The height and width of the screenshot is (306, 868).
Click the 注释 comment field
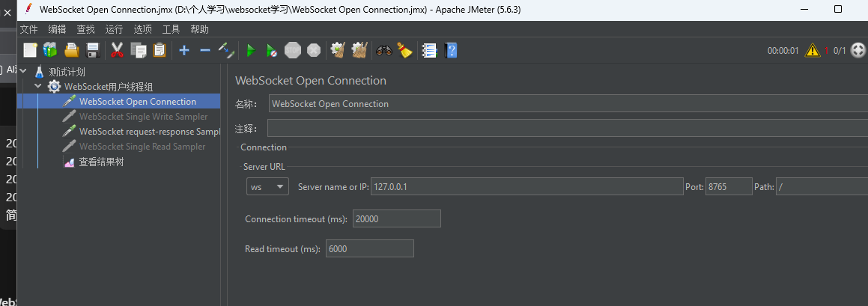point(568,128)
